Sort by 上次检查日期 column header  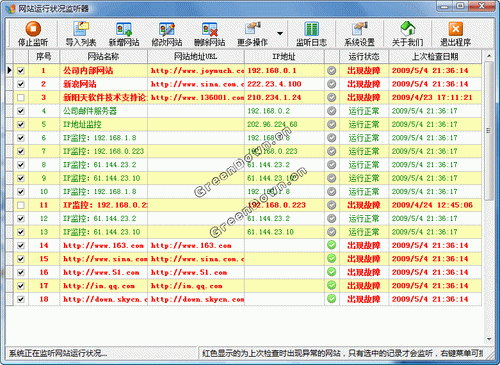point(435,57)
